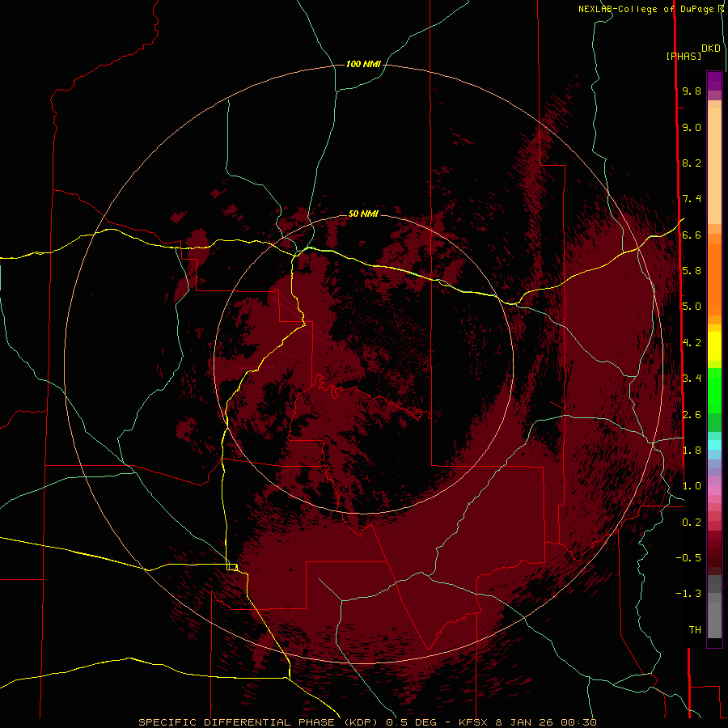Click the 8.2 value on the color scale
Viewport: 728px width, 728px height.
point(692,163)
